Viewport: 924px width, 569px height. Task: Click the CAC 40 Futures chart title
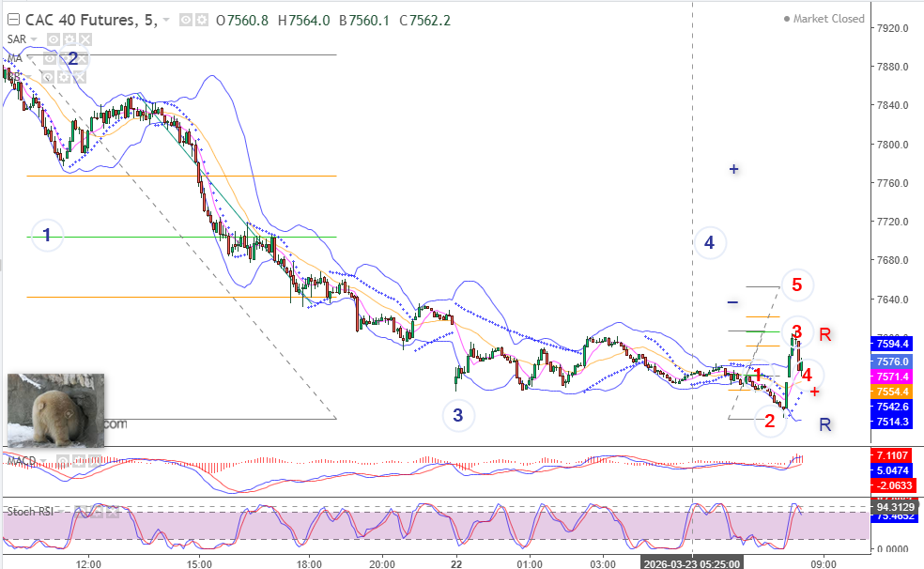point(91,20)
